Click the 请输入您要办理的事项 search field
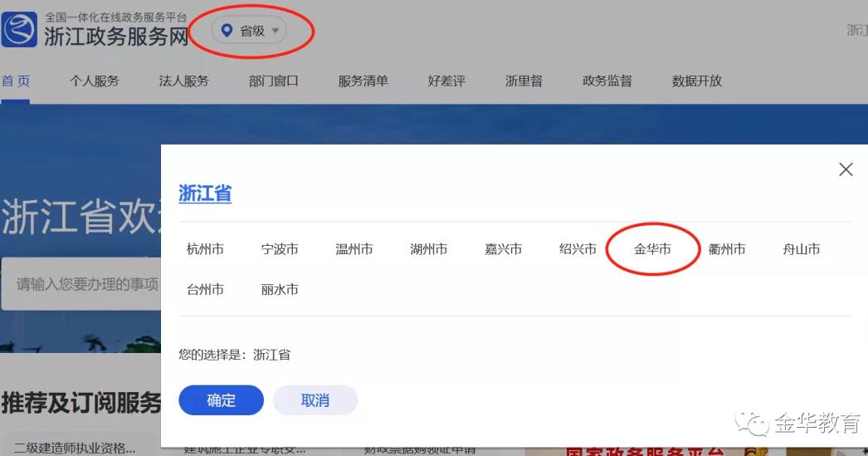The width and height of the screenshot is (868, 456). pyautogui.click(x=83, y=284)
